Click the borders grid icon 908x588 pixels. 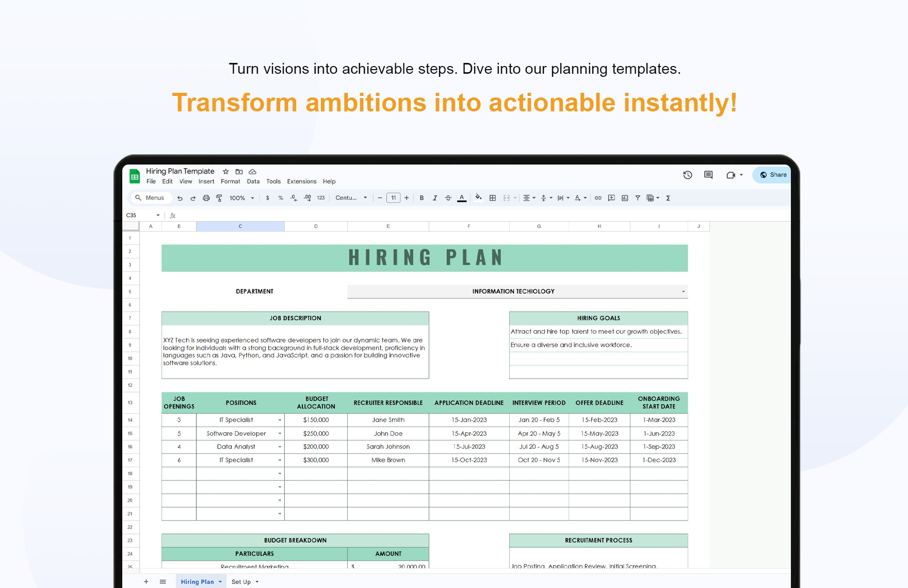point(492,198)
